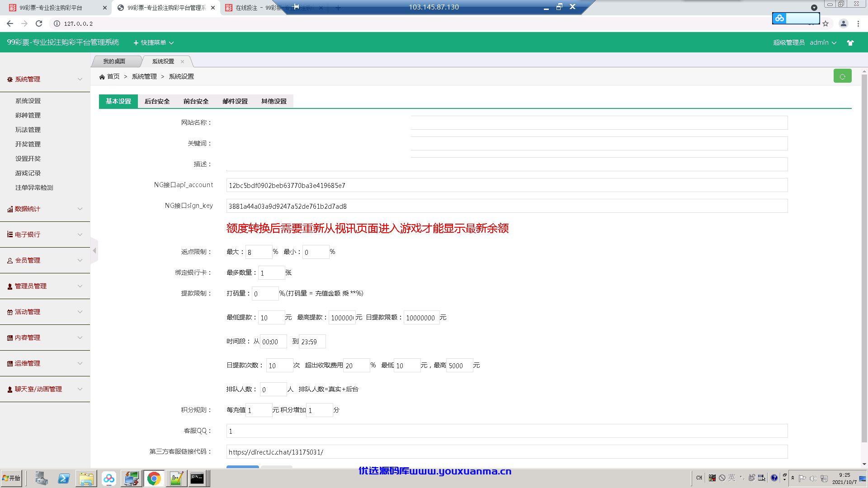Open Server Manager taskbar icon
868x488 pixels.
pos(41,479)
